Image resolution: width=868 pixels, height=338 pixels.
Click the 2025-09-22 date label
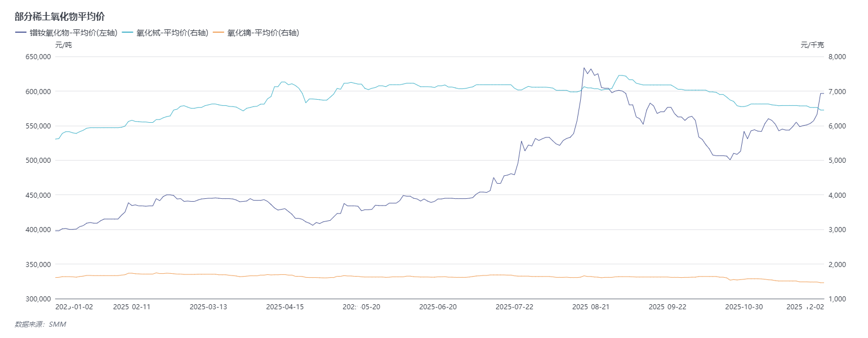coord(667,307)
